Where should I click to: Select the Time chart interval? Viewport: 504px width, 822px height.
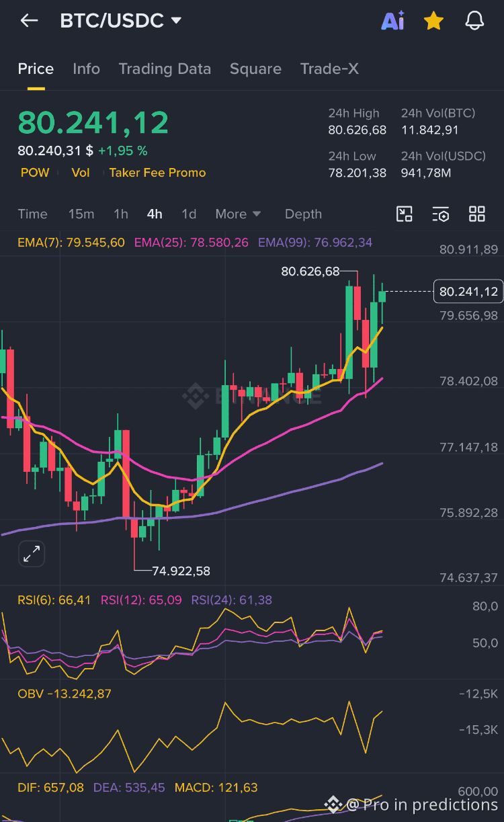click(x=32, y=214)
